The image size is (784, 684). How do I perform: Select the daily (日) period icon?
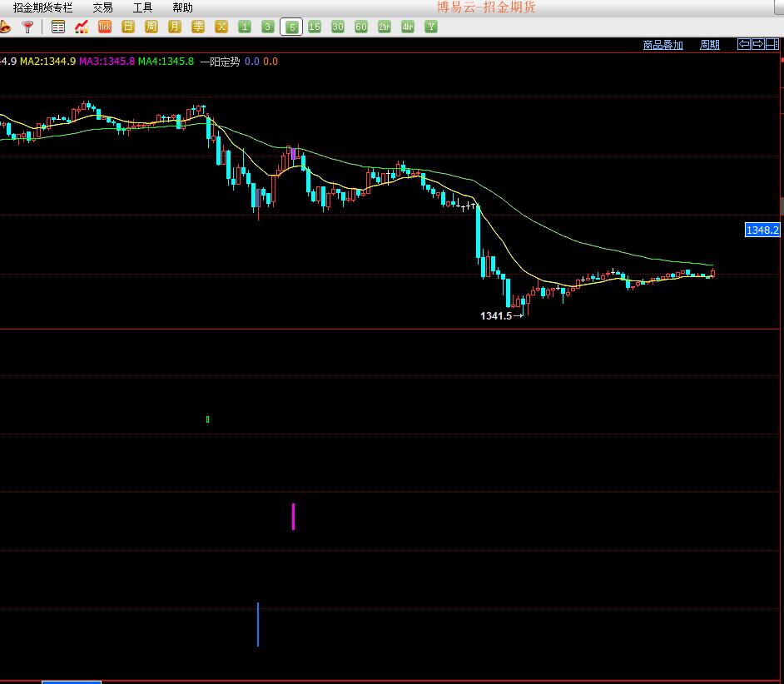pyautogui.click(x=128, y=27)
